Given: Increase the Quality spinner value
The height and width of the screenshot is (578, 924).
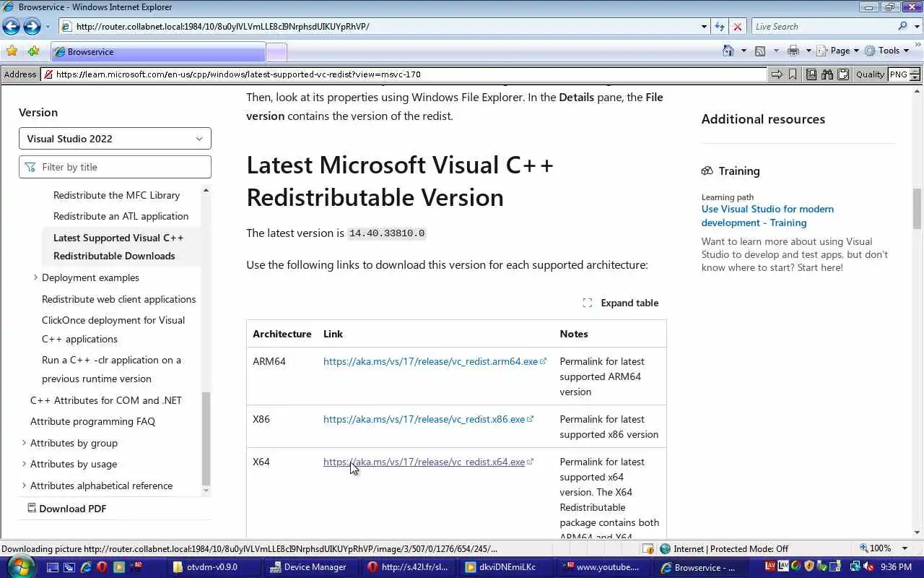Looking at the screenshot, I should 915,71.
